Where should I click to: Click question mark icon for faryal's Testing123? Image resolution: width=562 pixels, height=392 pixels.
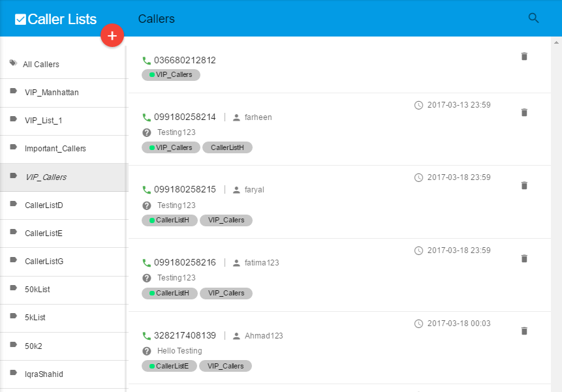tap(147, 205)
